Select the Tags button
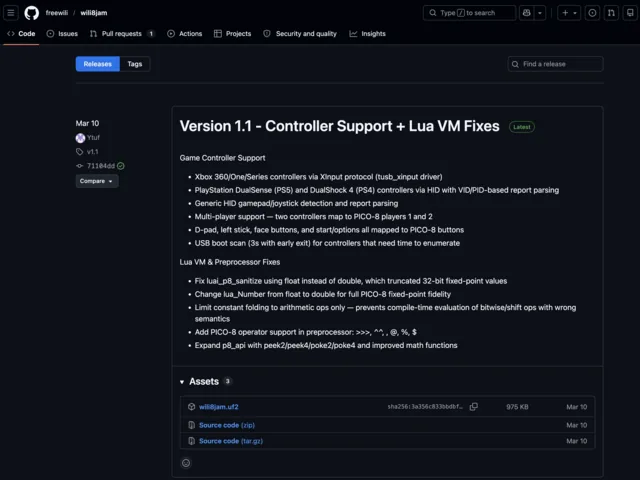 tap(135, 64)
